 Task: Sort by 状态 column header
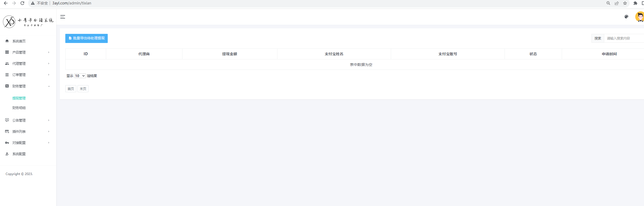click(x=533, y=54)
